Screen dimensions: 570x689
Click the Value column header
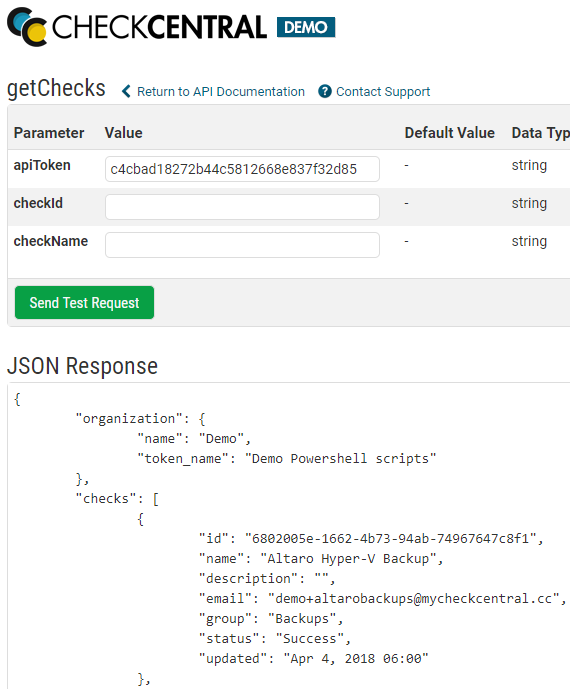pyautogui.click(x=123, y=133)
